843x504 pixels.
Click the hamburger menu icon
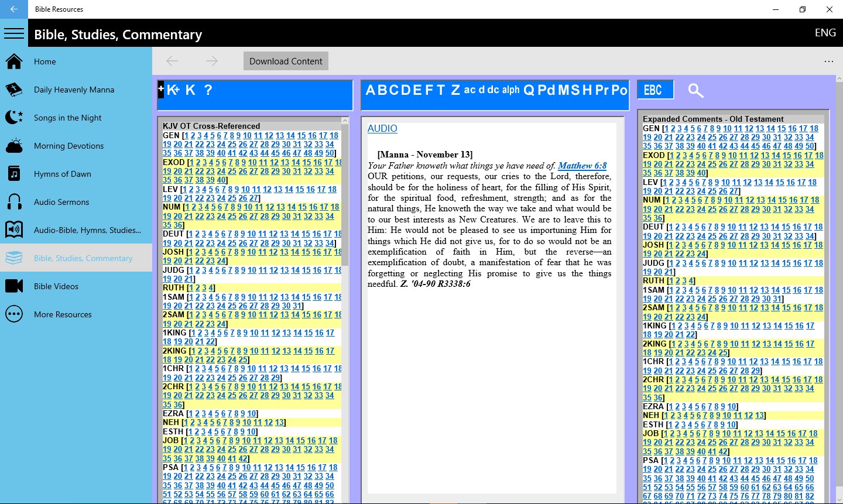click(x=14, y=33)
